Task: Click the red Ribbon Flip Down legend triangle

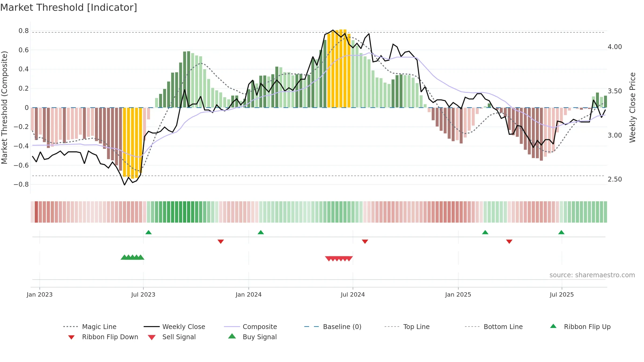Action: tap(71, 337)
